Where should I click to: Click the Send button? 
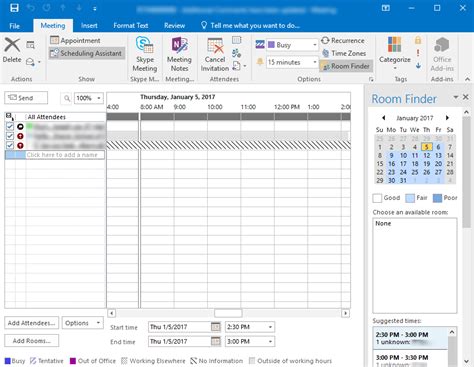(26, 98)
